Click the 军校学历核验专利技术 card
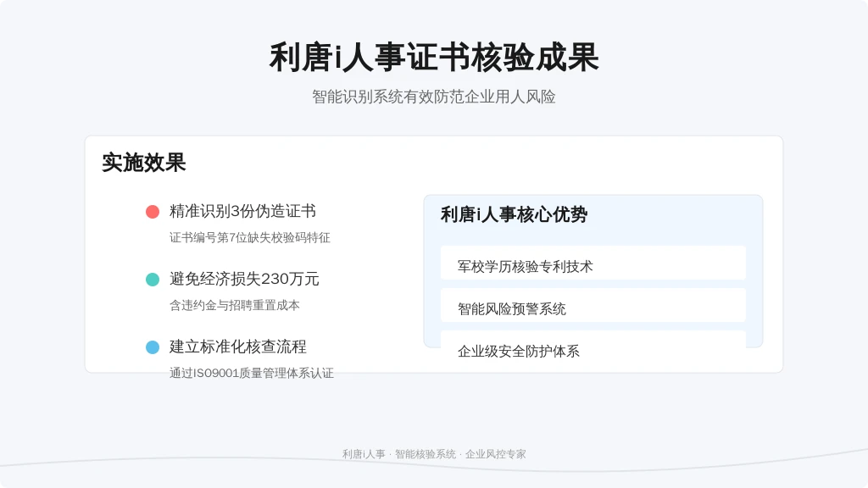This screenshot has width=868, height=488. [x=593, y=263]
